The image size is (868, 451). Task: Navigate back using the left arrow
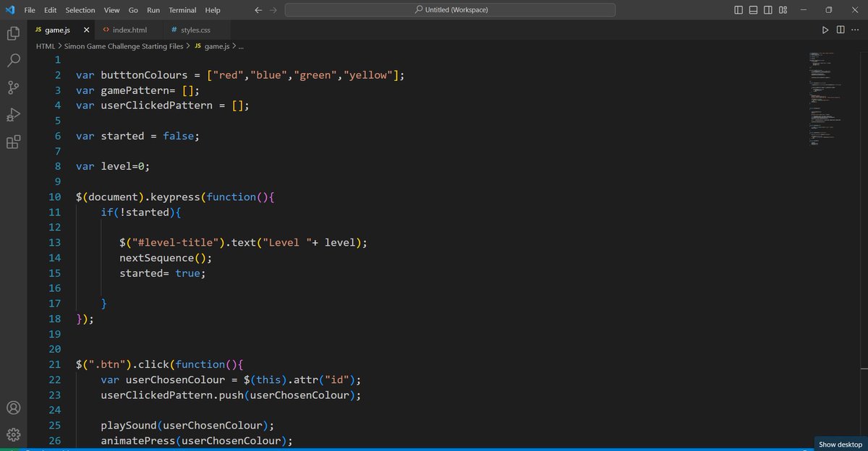pyautogui.click(x=258, y=9)
